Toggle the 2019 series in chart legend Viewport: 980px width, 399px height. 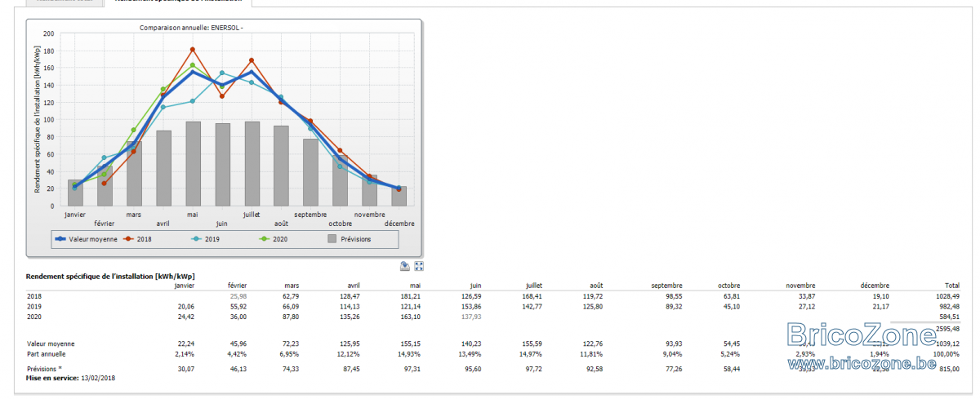pos(206,239)
